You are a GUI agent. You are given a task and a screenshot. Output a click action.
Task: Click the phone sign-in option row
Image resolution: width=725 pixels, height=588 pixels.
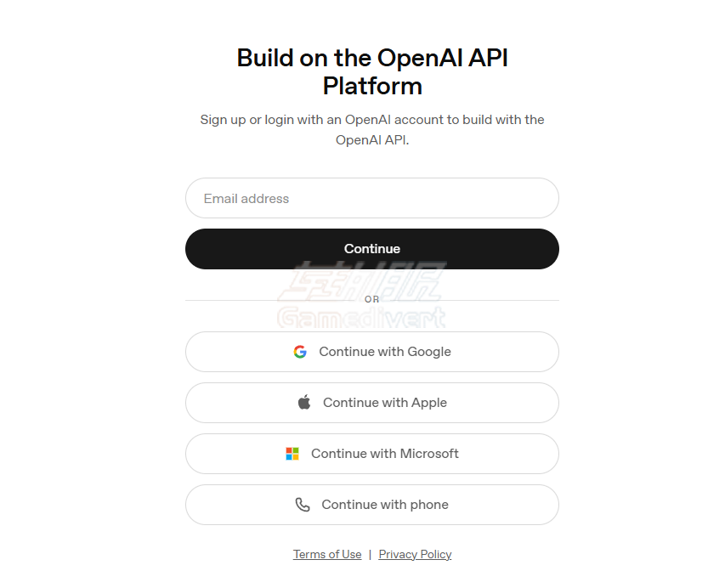tap(372, 504)
